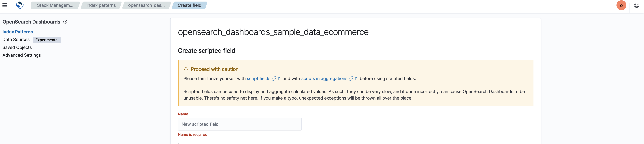Click the OpenSearch Dashboards logo
This screenshot has width=644, height=144.
point(19,5)
